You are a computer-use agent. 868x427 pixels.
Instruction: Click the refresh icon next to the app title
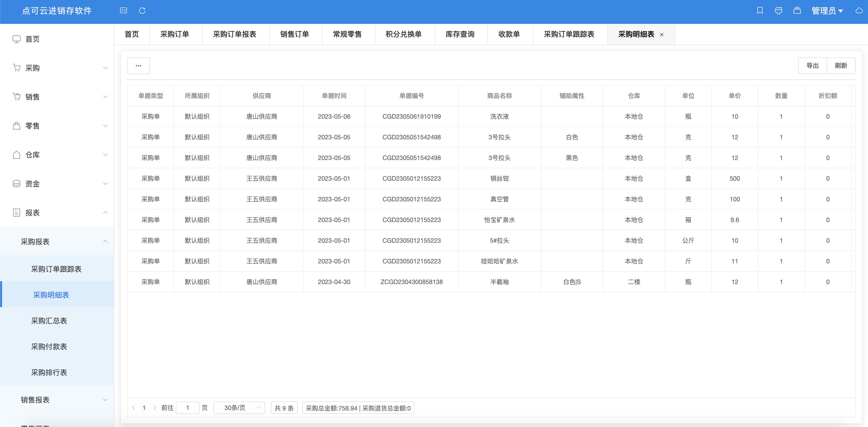tap(142, 10)
